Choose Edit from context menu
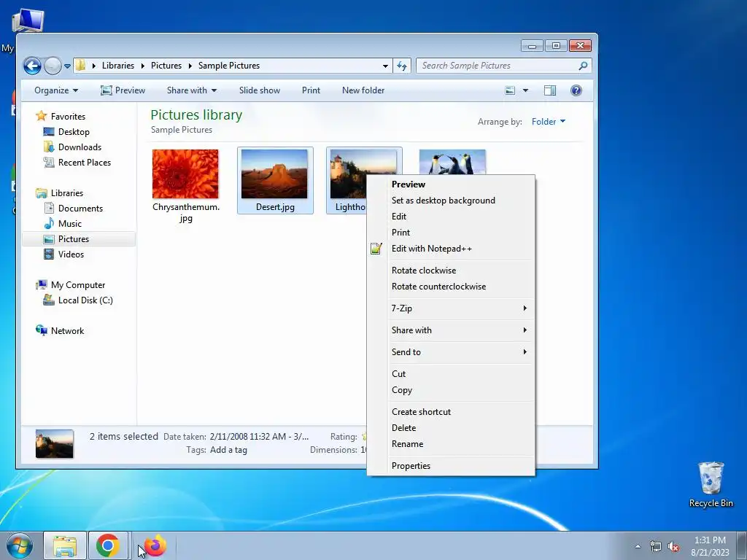 (451, 216)
